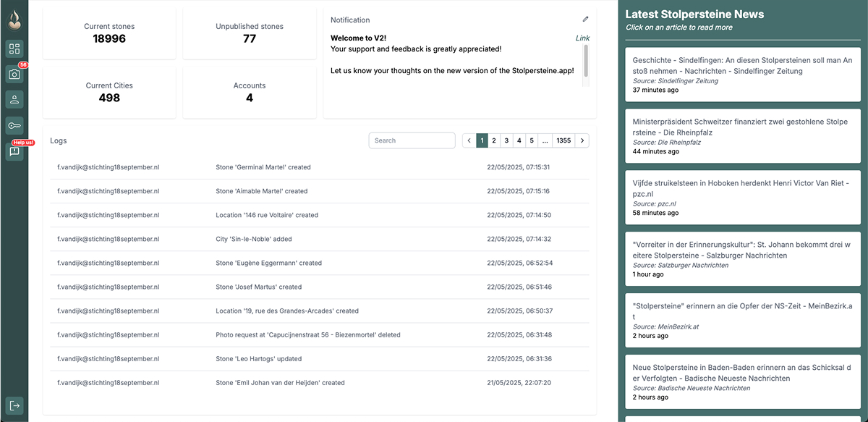The image size is (868, 422).
Task: Click timestamp 22/05/2025, 06:31:48
Action: coord(519,334)
